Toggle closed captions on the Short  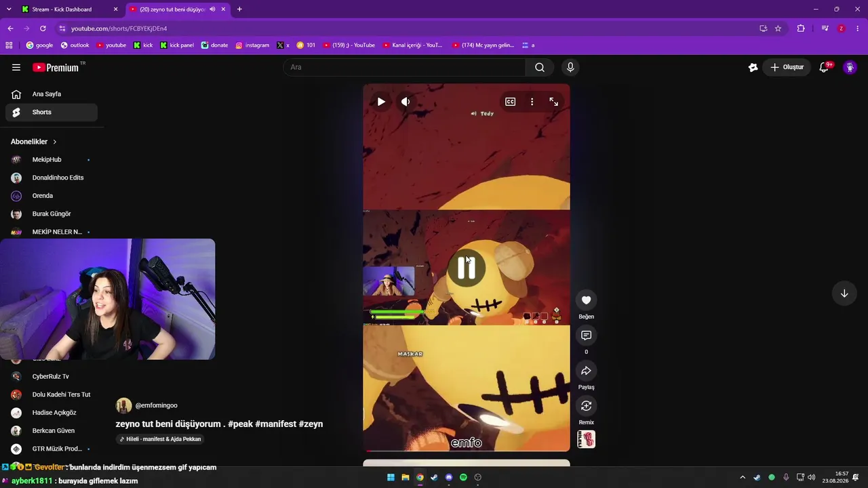pyautogui.click(x=510, y=102)
